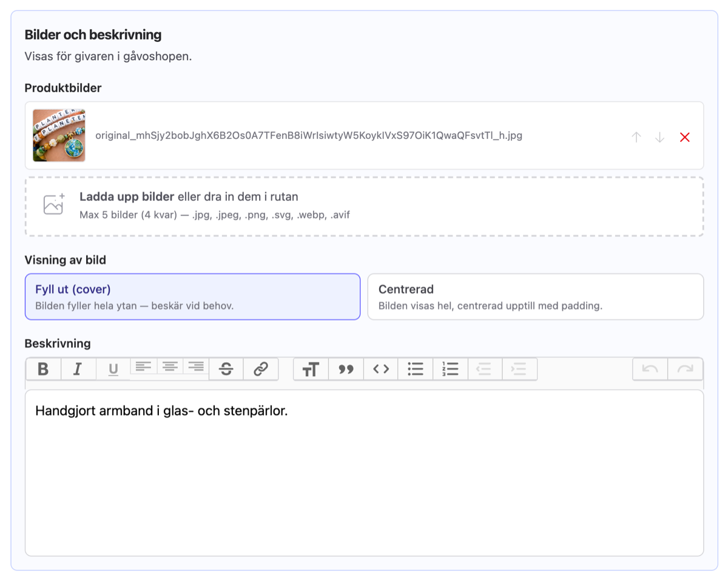Viewport: 728px width, 580px height.
Task: Increase the indent level
Action: coord(519,369)
